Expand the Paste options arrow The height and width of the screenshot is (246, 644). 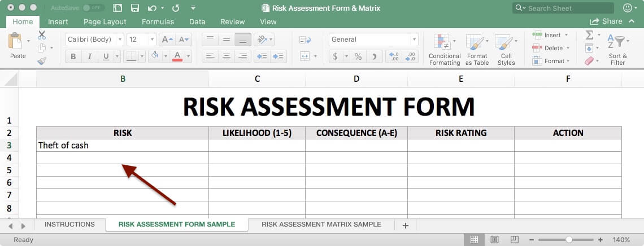tap(28, 41)
